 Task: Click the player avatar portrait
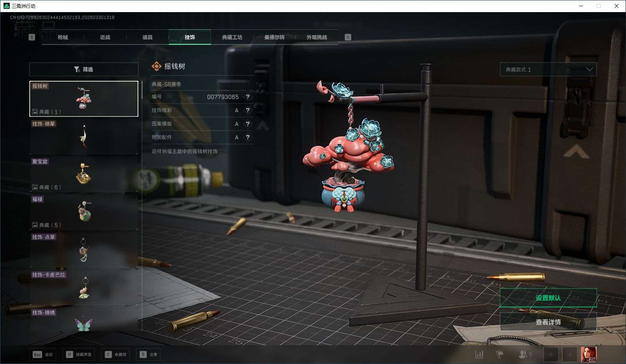588,354
